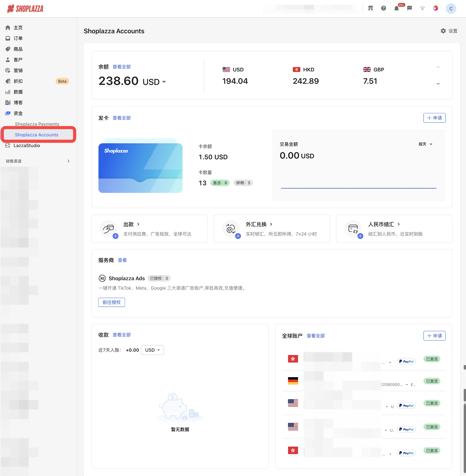Click 已激活 status on the Germany account
Viewport: 466px width, 476px height.
point(432,381)
